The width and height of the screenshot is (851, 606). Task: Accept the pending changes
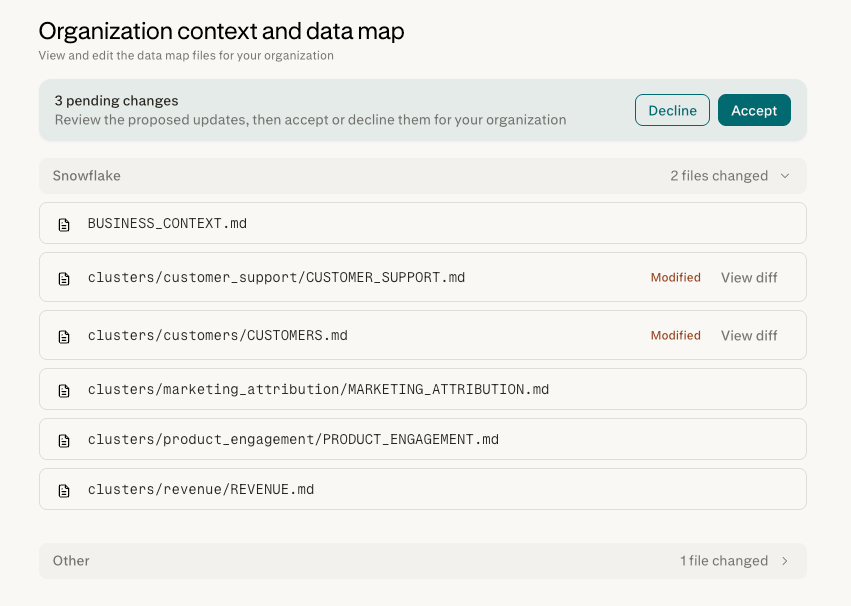[754, 110]
